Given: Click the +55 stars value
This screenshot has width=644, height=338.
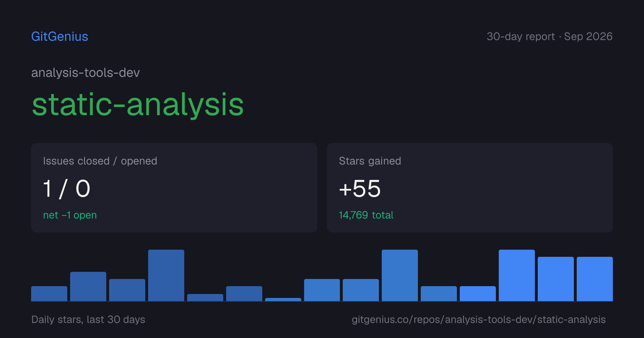Looking at the screenshot, I should click(x=360, y=188).
